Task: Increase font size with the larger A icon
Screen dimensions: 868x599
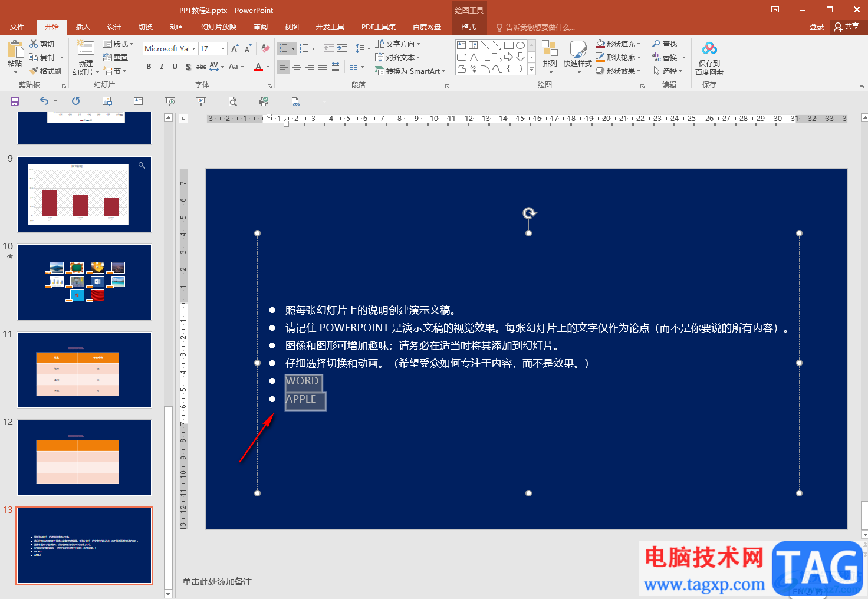Action: coord(235,48)
